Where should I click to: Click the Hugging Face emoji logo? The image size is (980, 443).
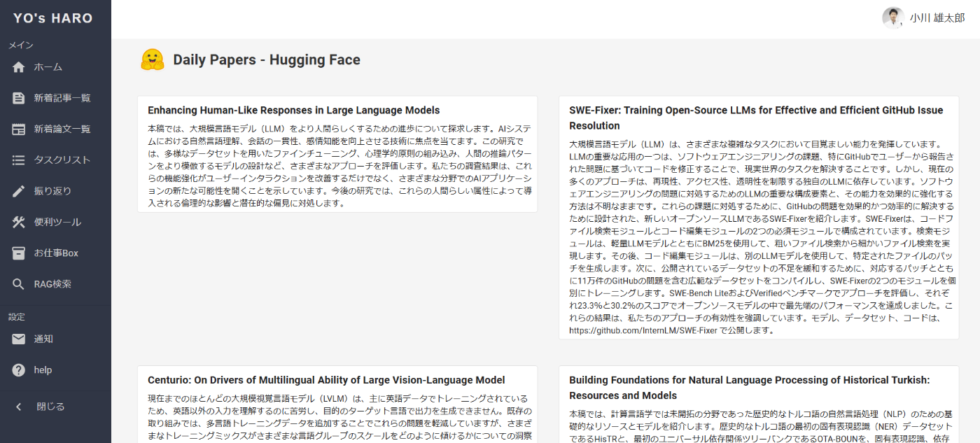[152, 59]
